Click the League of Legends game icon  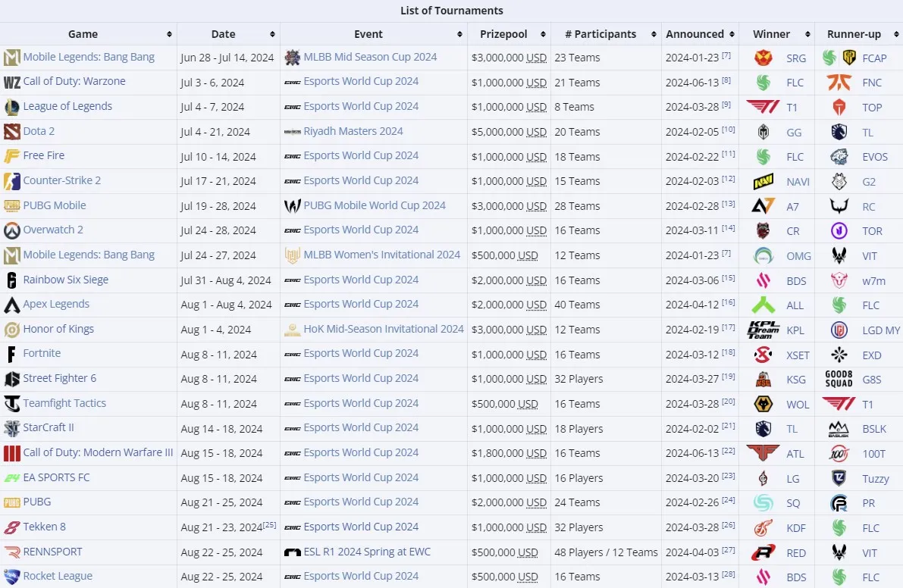(x=11, y=107)
